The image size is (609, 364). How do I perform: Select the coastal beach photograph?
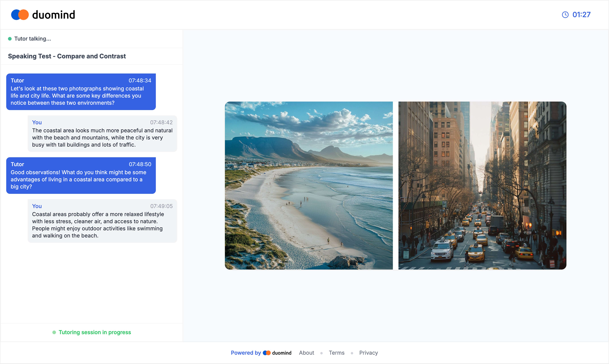coord(309,185)
